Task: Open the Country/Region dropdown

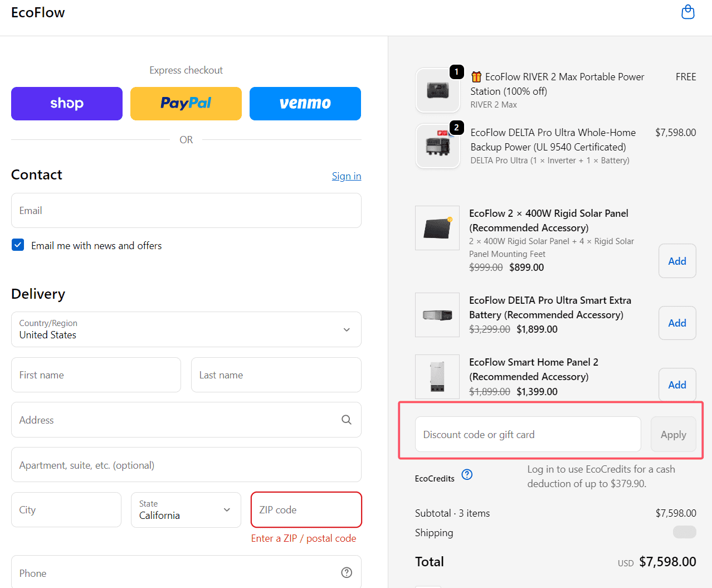Action: tap(186, 329)
